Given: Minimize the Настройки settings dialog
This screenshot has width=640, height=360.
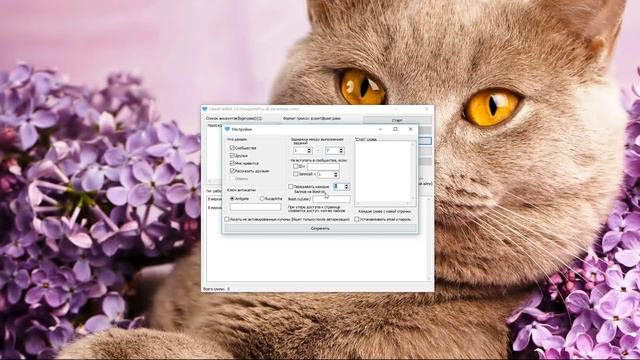Looking at the screenshot, I should [x=380, y=129].
